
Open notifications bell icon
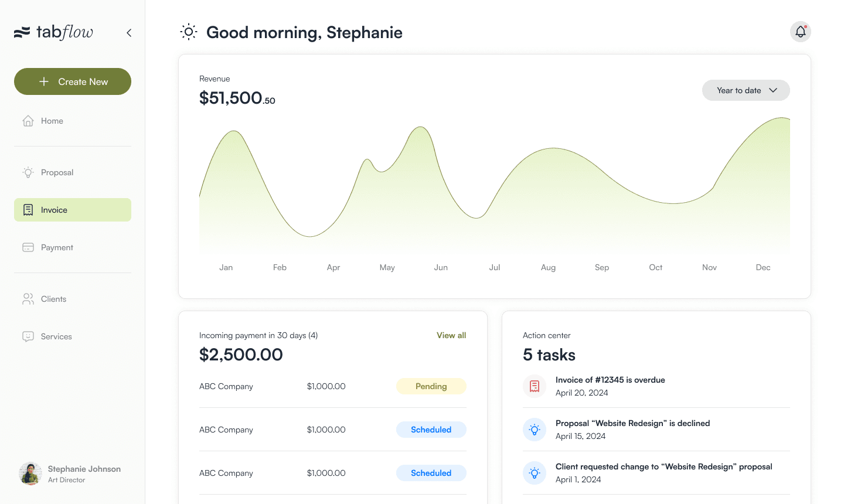point(801,32)
